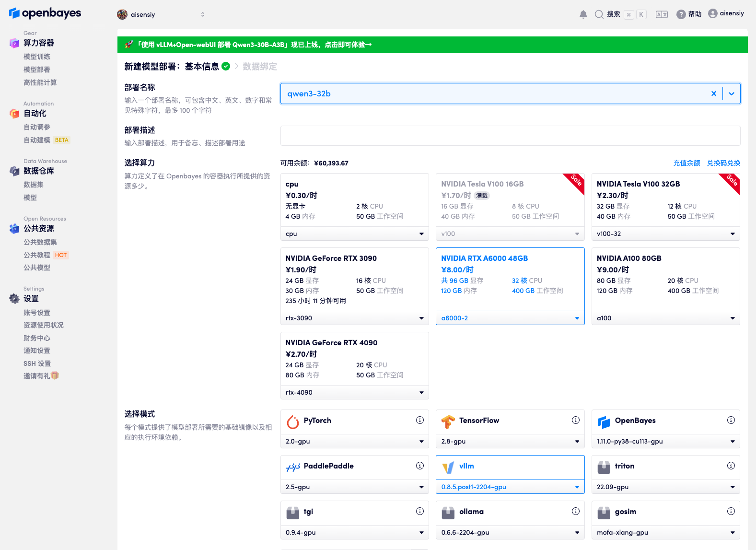Screen dimensions: 756x550
Task: Show info for TensorFlow mode
Action: click(575, 421)
